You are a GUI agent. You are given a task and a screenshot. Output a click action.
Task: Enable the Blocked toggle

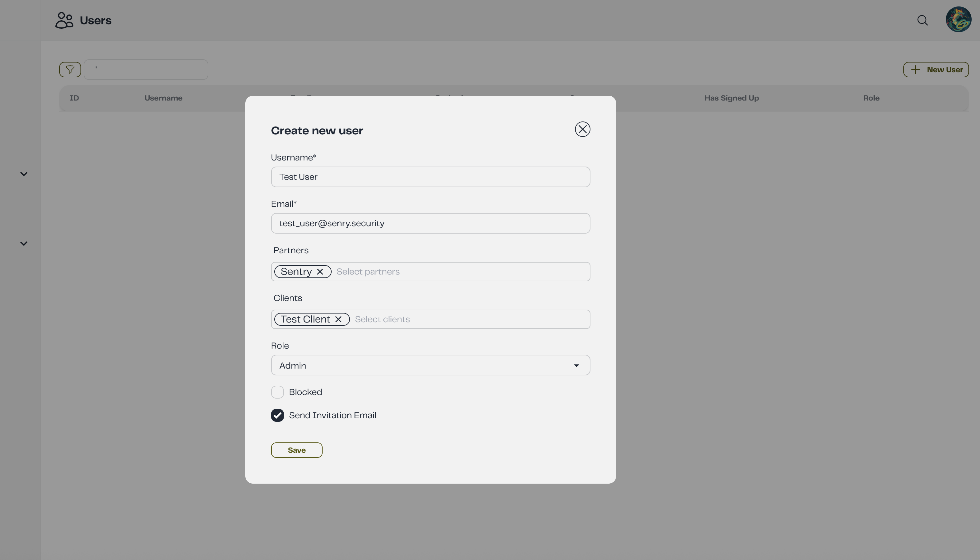(x=278, y=391)
